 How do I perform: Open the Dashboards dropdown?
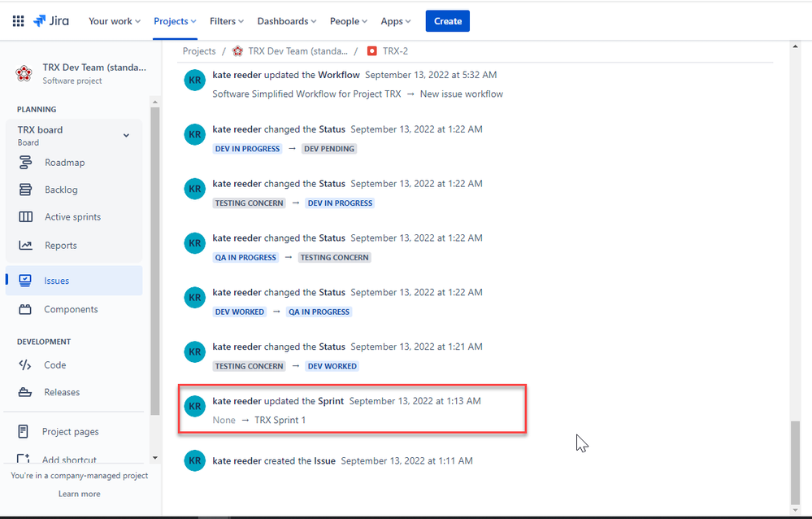(286, 21)
